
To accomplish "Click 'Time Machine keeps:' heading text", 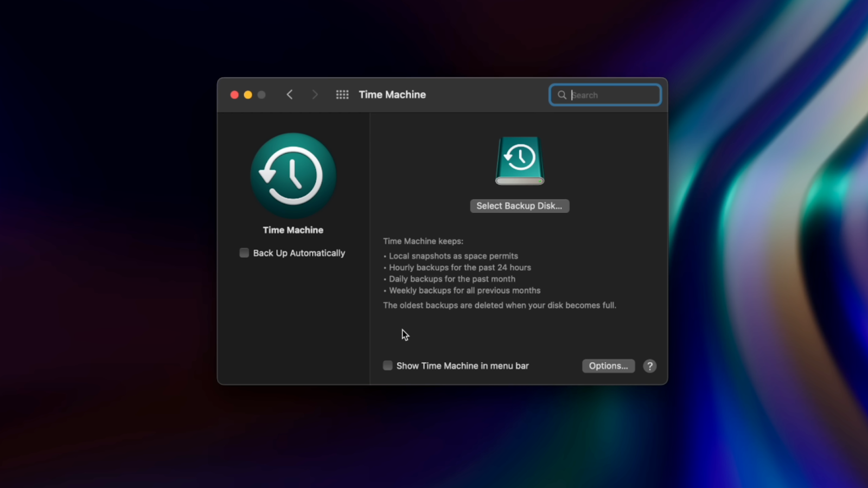I will click(x=423, y=241).
